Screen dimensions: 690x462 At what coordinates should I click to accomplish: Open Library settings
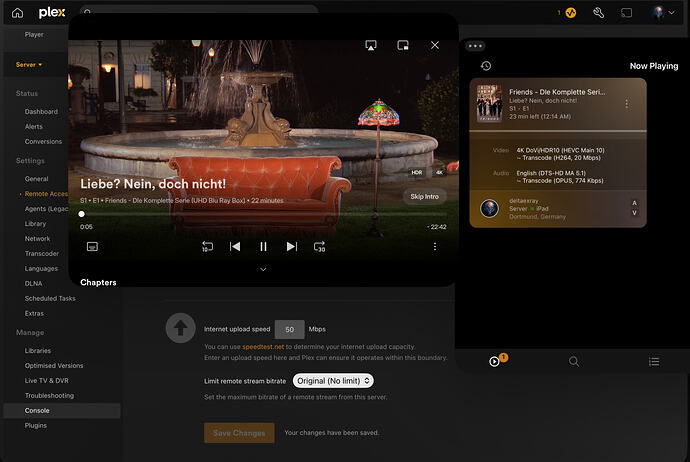(35, 224)
